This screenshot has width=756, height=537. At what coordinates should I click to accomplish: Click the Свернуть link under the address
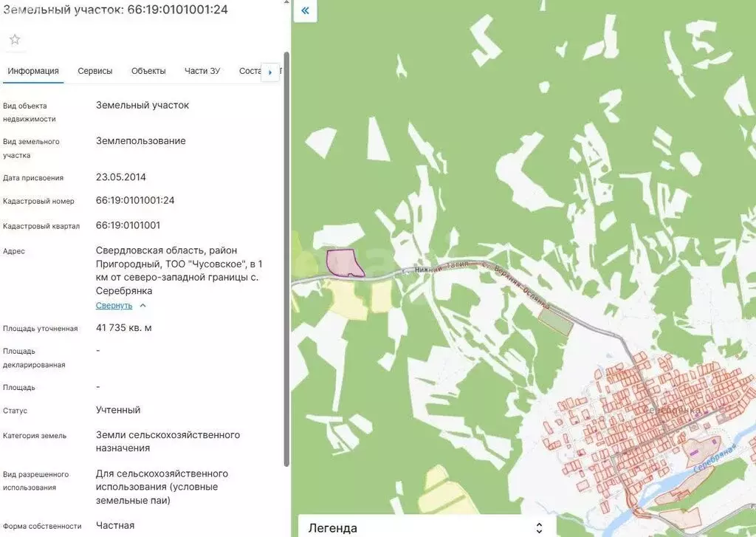114,305
